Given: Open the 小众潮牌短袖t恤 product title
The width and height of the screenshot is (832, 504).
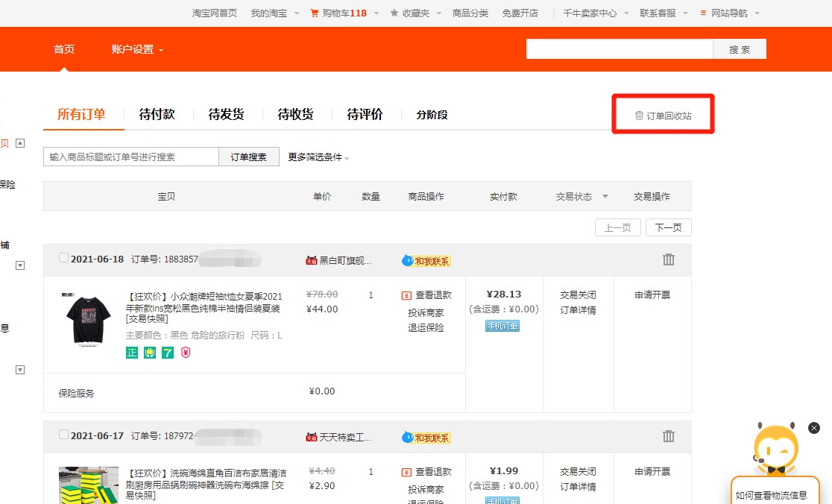Looking at the screenshot, I should tap(204, 308).
